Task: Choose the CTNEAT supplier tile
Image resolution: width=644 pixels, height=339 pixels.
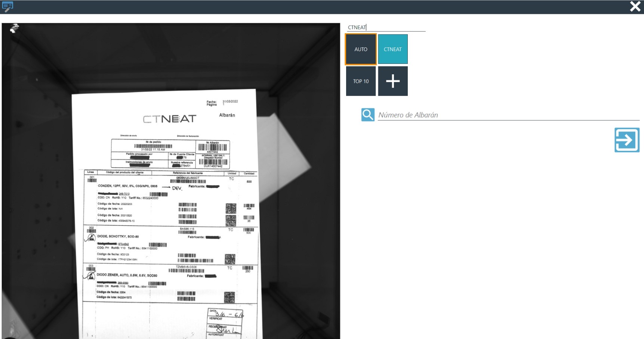Action: tap(392, 49)
